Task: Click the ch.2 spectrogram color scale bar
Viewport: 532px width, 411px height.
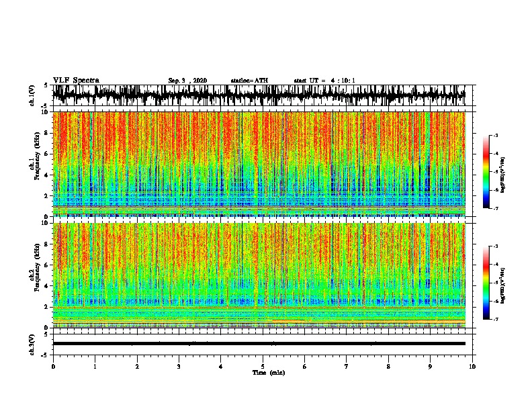Action: click(x=486, y=283)
